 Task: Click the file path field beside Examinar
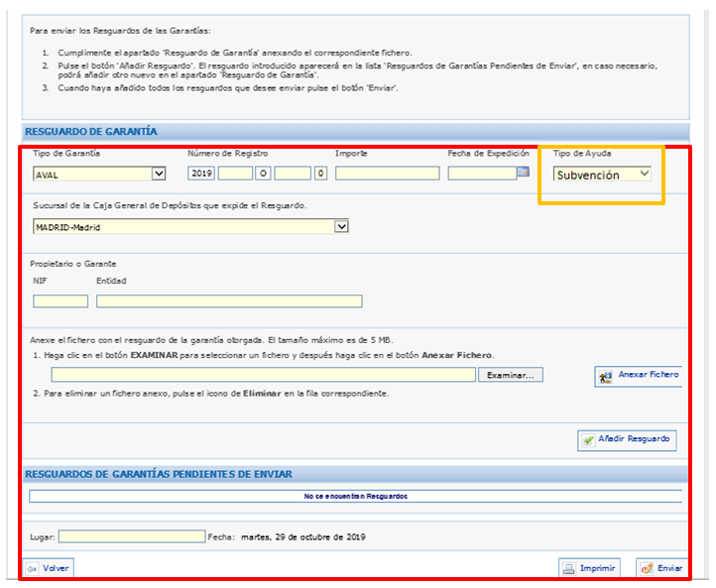(x=264, y=375)
